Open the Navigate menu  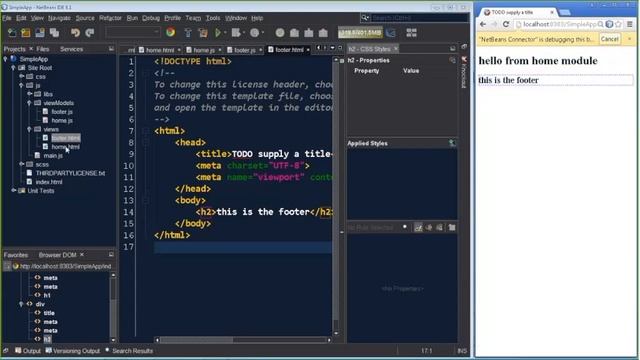[59, 18]
